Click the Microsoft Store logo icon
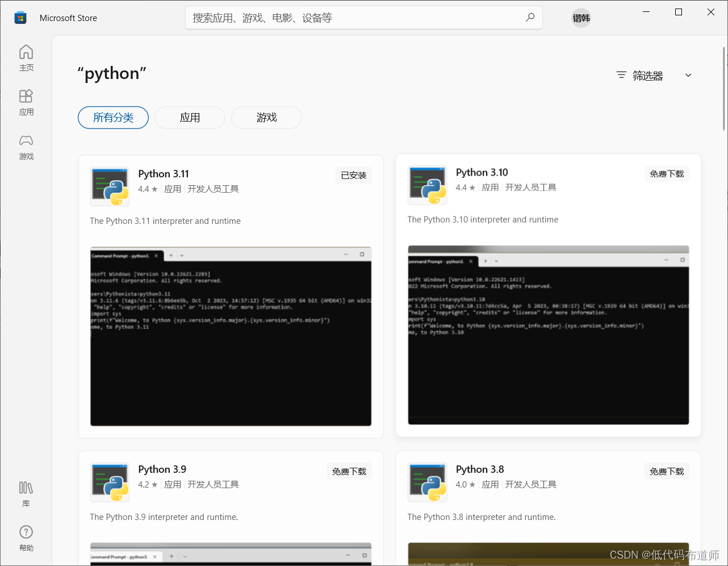This screenshot has height=566, width=728. pos(20,18)
